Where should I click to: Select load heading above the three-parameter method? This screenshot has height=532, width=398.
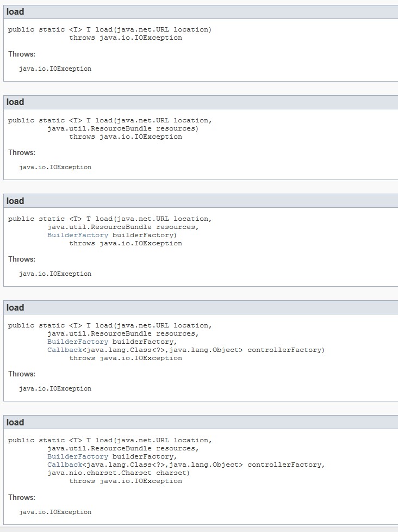click(15, 201)
